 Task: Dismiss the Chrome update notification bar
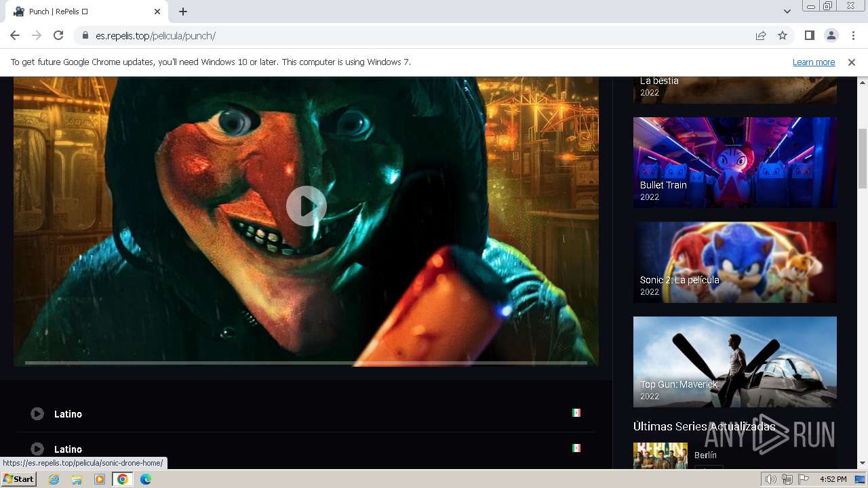(x=851, y=62)
